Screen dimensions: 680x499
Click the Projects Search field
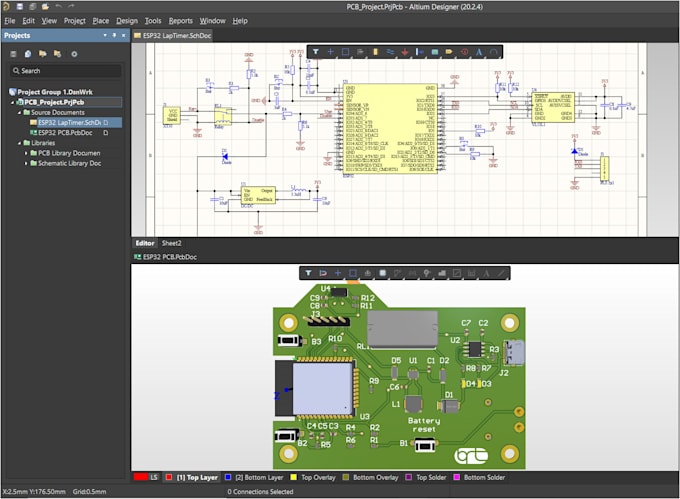(x=65, y=71)
